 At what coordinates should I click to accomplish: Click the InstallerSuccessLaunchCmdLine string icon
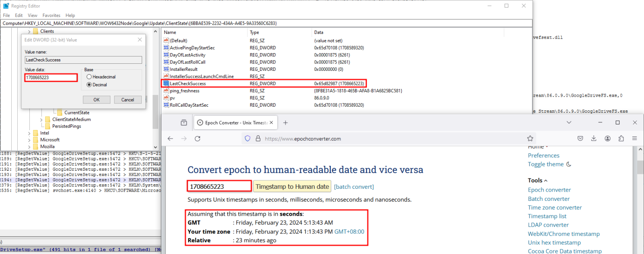tap(166, 76)
